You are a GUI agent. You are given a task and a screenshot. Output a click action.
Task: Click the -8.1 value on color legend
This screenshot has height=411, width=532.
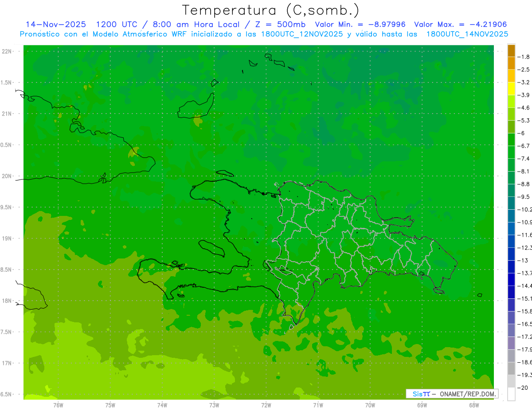point(524,171)
